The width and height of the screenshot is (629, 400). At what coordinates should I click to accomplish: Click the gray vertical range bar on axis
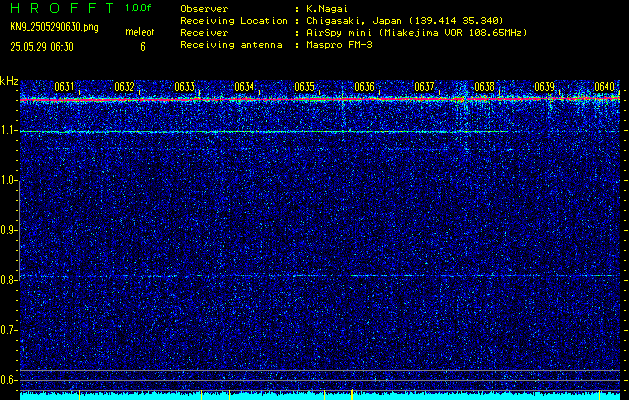click(20, 229)
